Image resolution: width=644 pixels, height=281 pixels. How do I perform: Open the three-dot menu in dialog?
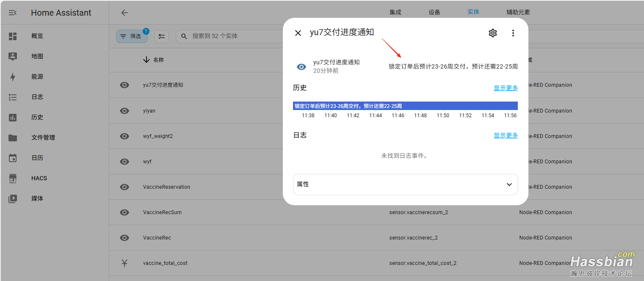[x=513, y=33]
